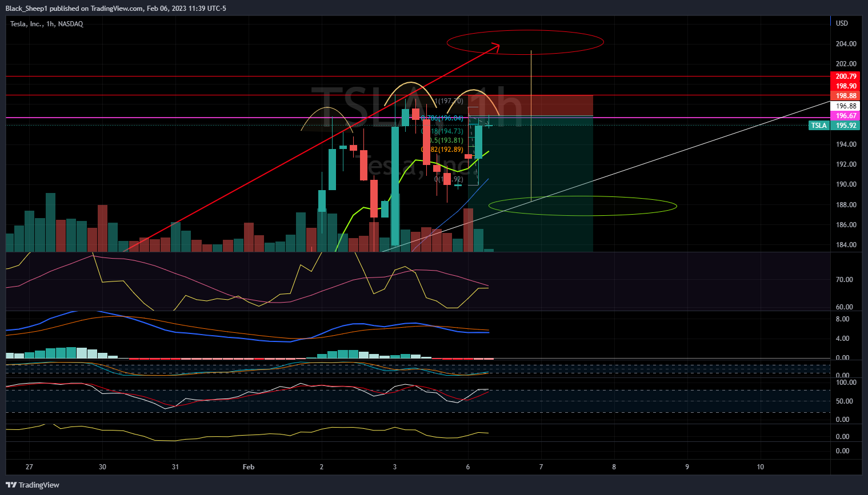Click the Feb label on time axis
Screen dimensions: 868x495
(249, 467)
